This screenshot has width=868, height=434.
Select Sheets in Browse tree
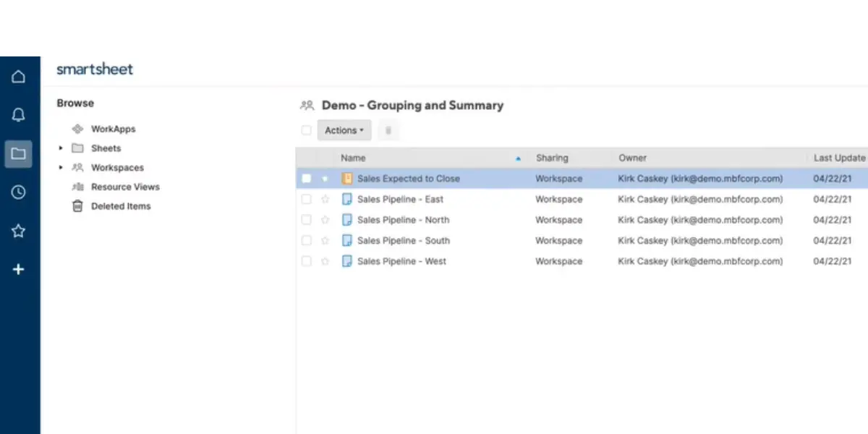pos(106,148)
